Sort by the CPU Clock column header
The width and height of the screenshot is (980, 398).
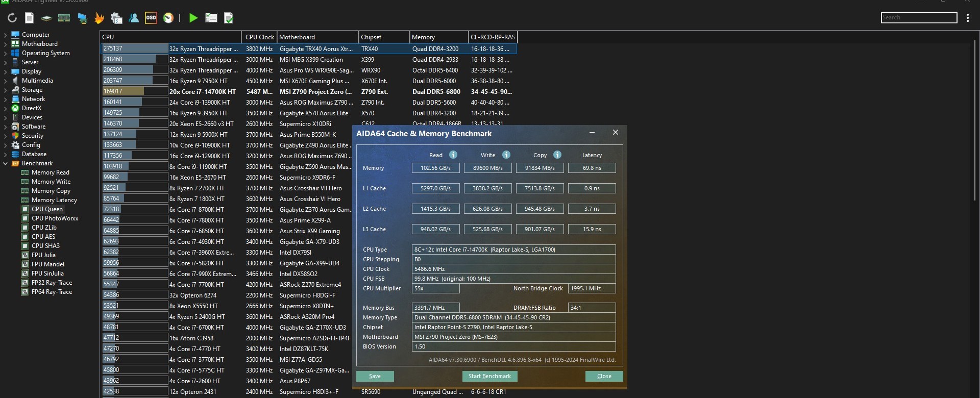[259, 37]
